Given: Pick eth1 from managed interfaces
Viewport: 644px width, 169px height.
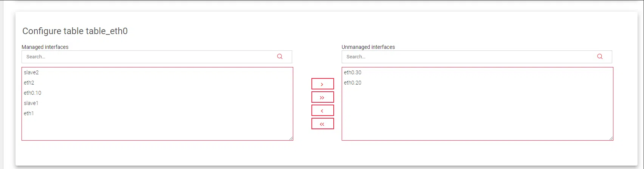Looking at the screenshot, I should coord(29,113).
